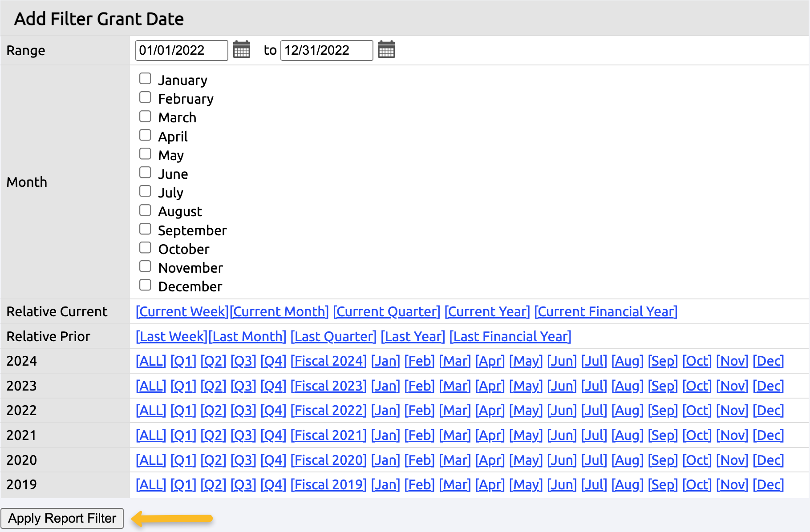Select Q4 in the 2021 row

click(x=273, y=435)
